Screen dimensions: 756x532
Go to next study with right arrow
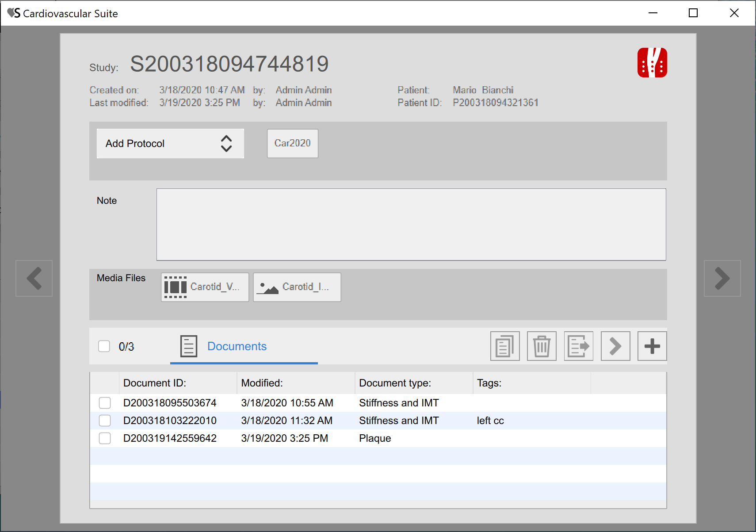(722, 278)
